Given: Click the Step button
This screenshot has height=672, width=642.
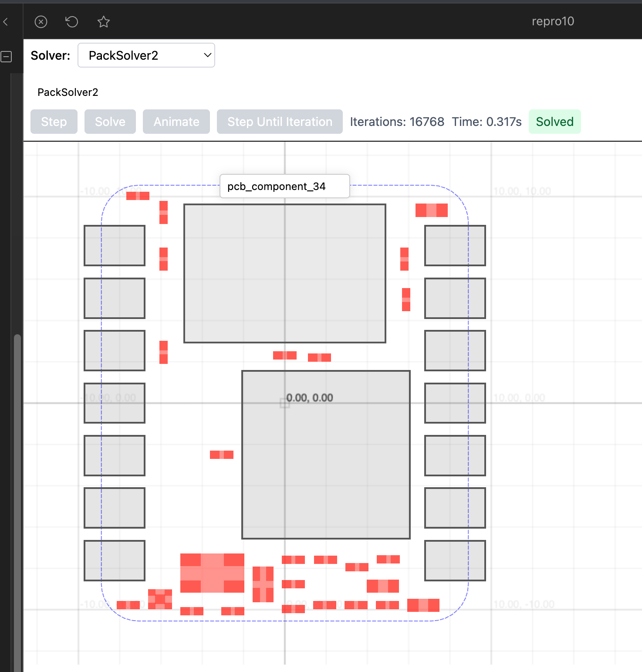Looking at the screenshot, I should (54, 122).
